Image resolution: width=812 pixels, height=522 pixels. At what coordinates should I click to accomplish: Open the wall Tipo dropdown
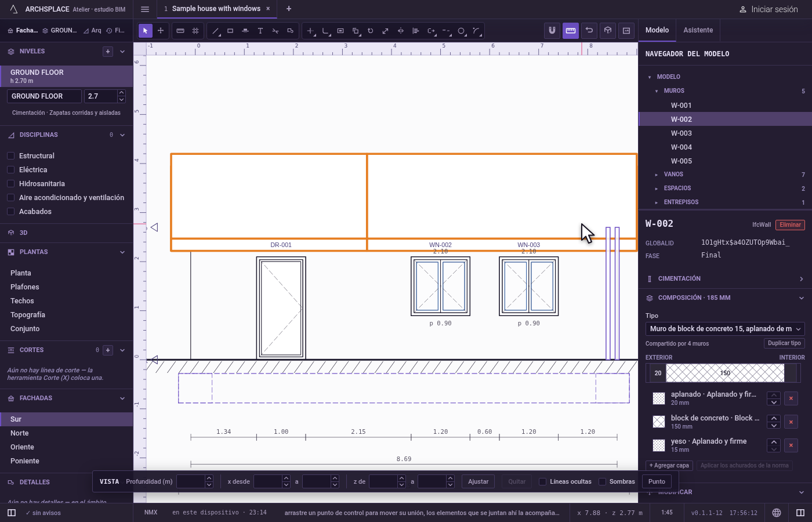[725, 329]
